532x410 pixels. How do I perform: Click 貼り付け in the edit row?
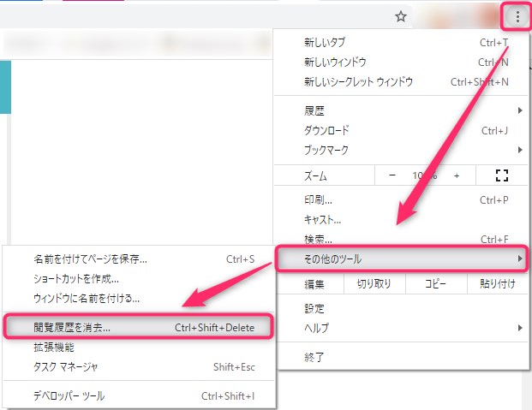coord(498,284)
